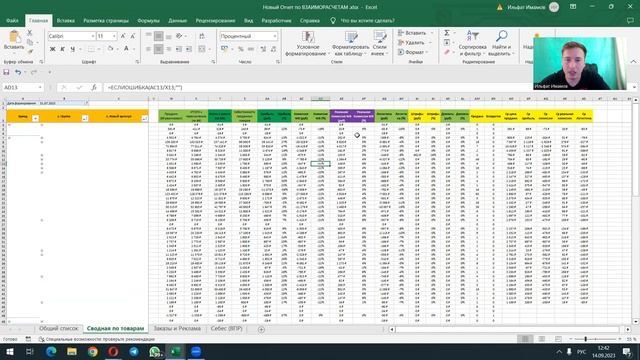Click the Undo arrow icon

[18, 72]
